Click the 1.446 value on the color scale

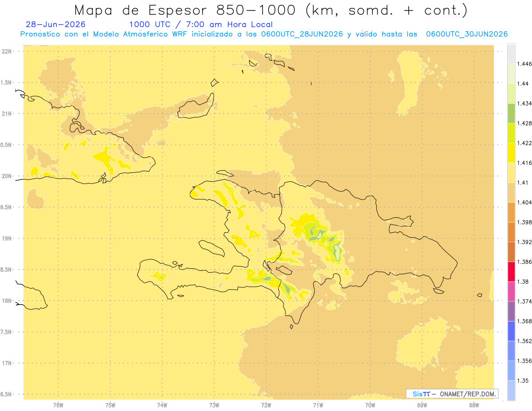[x=524, y=64]
